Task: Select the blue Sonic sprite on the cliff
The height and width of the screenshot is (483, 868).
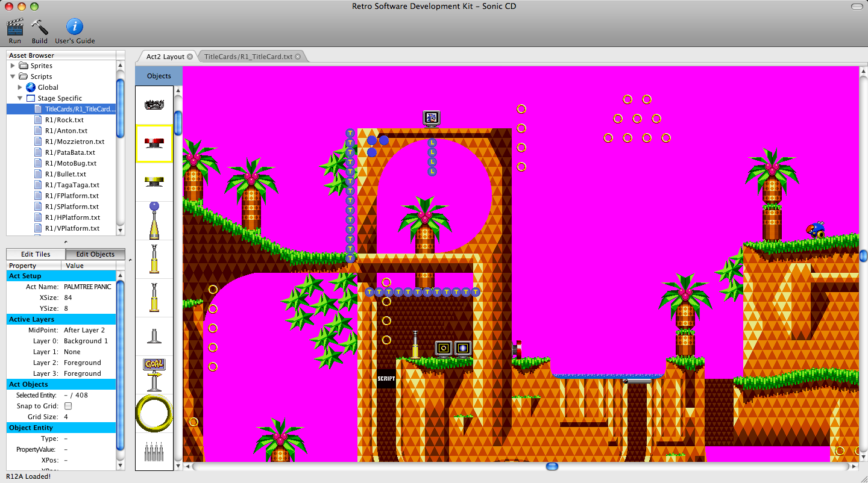Action: pos(816,229)
